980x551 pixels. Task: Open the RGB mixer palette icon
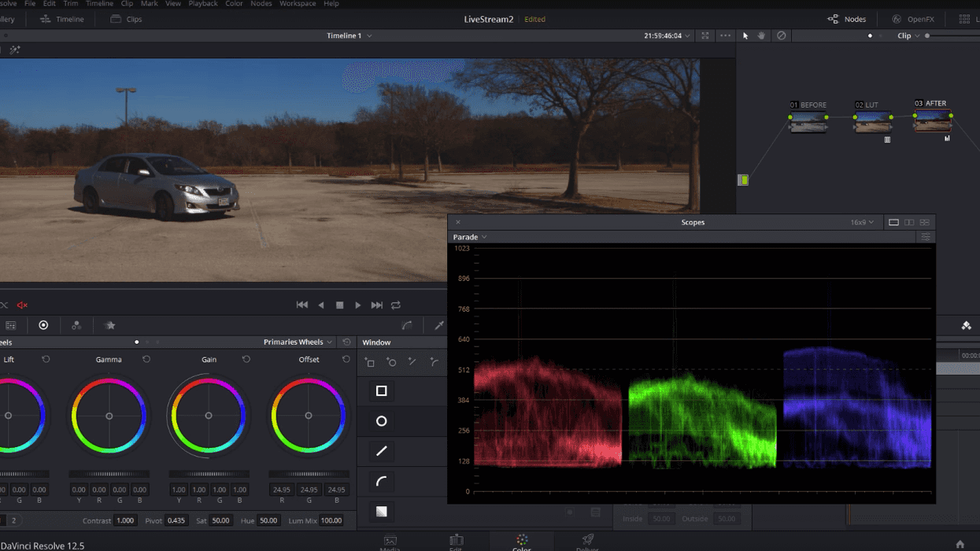click(76, 325)
